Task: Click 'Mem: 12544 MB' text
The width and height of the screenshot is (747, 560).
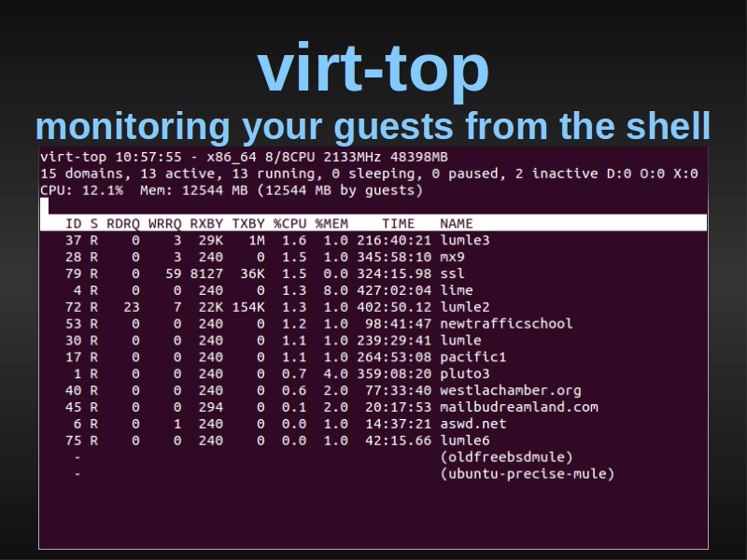Action: click(x=194, y=190)
